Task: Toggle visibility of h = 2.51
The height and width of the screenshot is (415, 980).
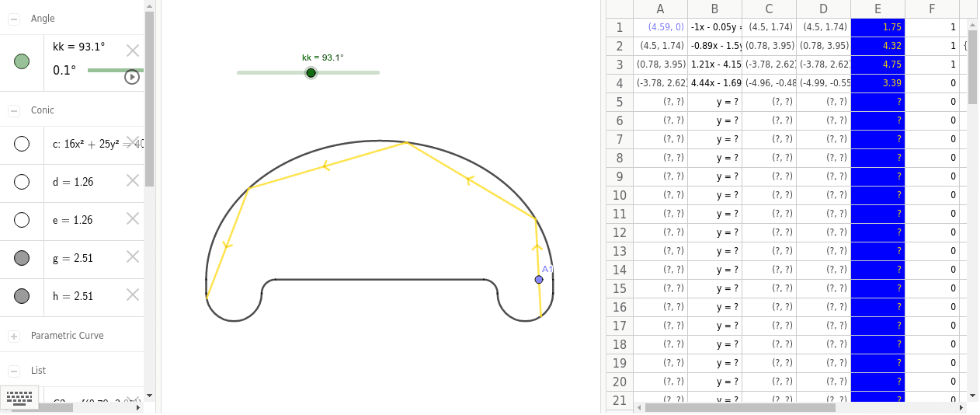Action: click(x=22, y=296)
